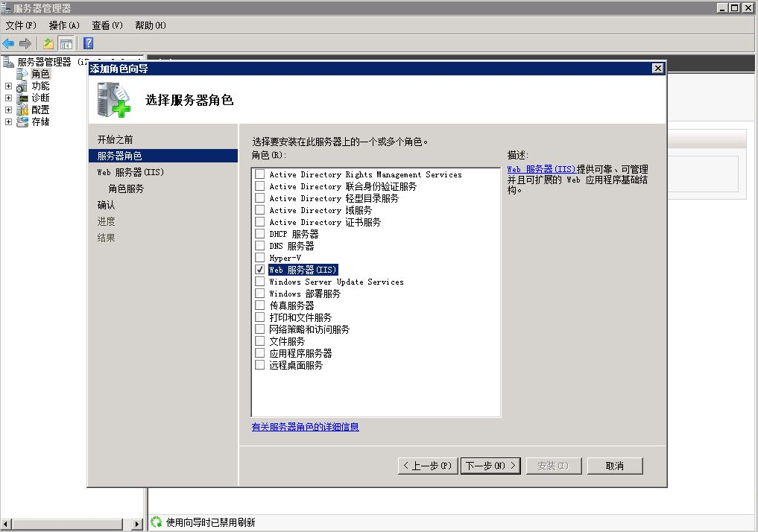Select 存储 node in the left tree
This screenshot has width=758, height=532.
click(40, 121)
